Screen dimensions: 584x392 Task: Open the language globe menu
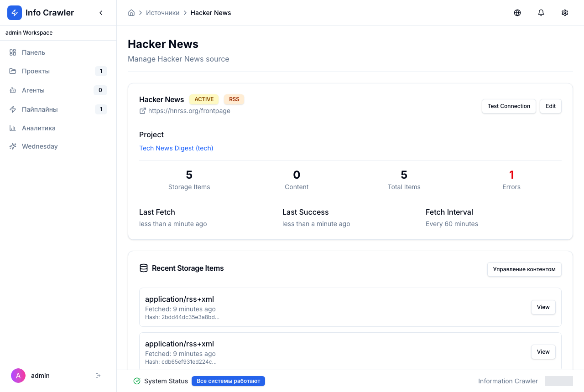pos(517,13)
